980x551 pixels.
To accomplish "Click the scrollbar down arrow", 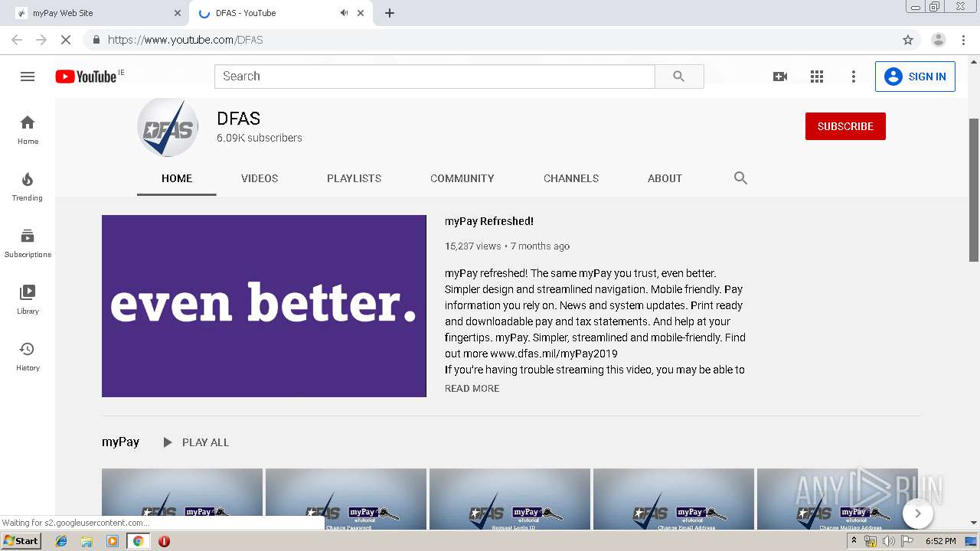I will (x=974, y=523).
